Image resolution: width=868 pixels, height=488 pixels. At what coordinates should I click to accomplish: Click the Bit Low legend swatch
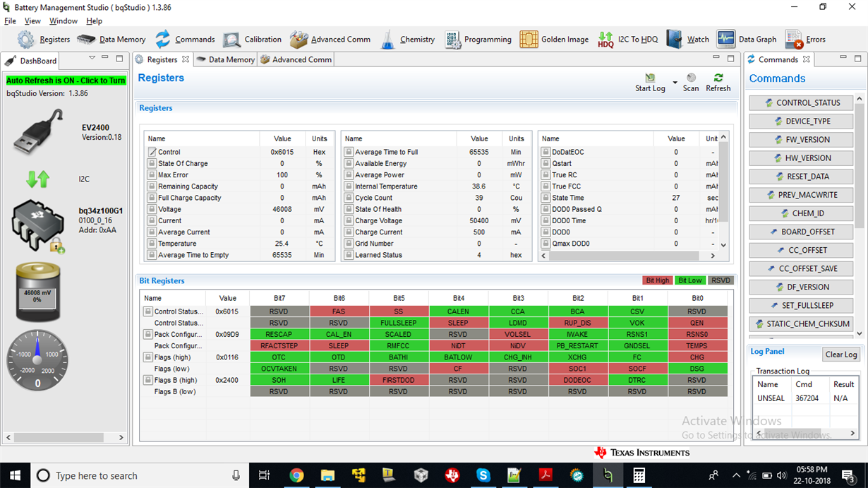click(x=689, y=281)
